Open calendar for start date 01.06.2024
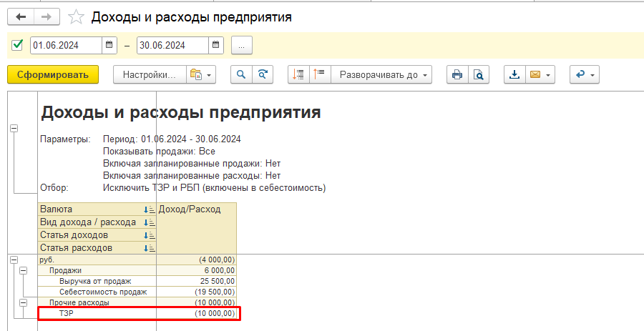The image size is (644, 331). coord(109,45)
